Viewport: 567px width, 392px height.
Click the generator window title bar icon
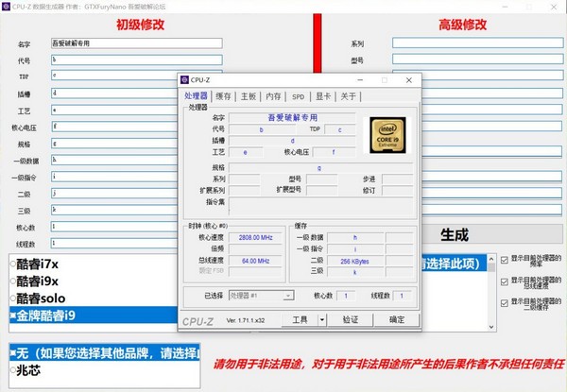coord(6,7)
